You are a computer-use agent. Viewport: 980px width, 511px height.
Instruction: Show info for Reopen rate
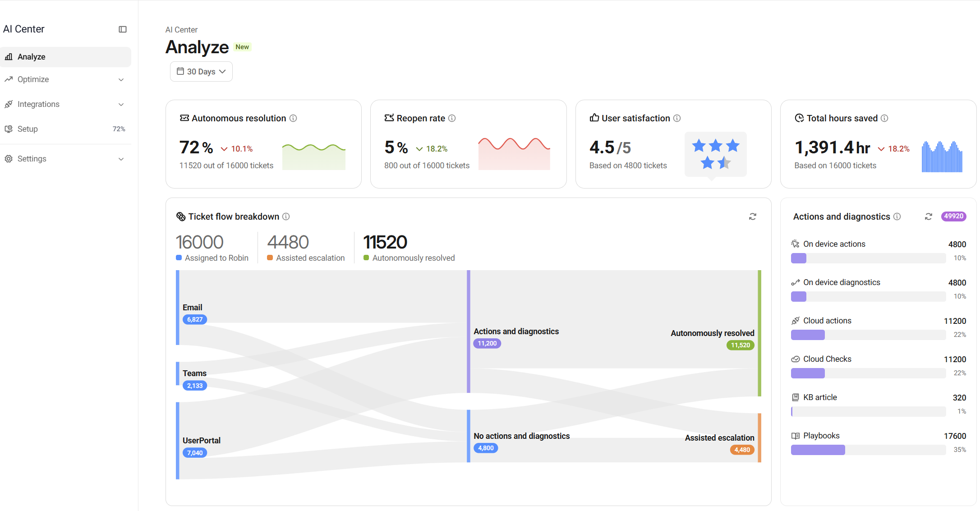452,118
